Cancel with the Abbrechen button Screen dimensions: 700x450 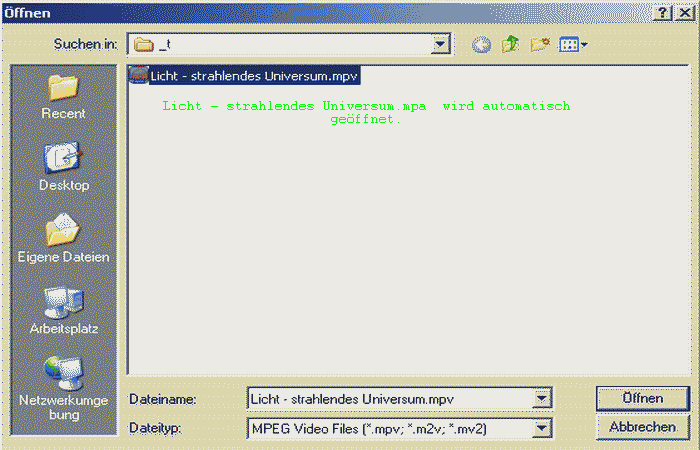tap(642, 427)
